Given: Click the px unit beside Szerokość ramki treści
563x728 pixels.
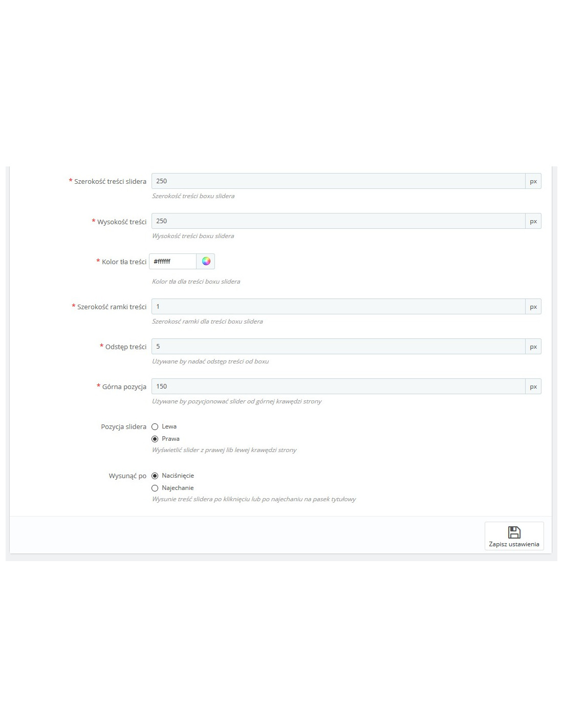Looking at the screenshot, I should 533,307.
